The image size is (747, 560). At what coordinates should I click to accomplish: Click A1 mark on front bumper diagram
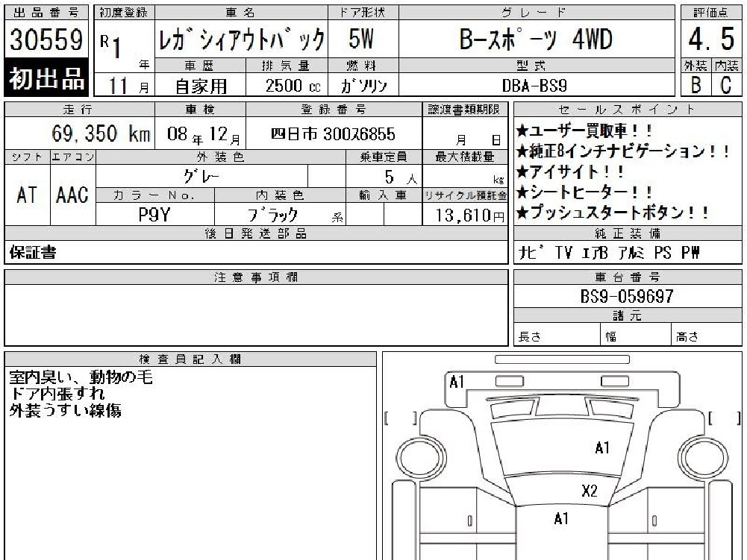[457, 382]
